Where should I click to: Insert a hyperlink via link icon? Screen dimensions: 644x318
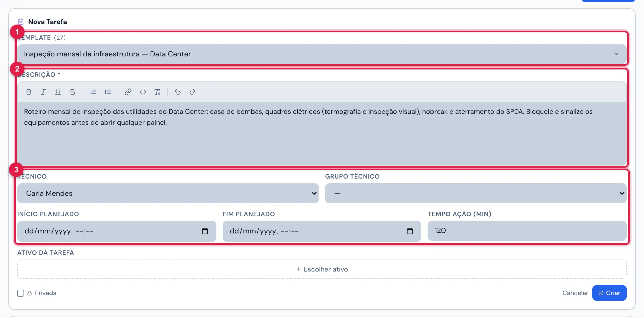point(128,92)
